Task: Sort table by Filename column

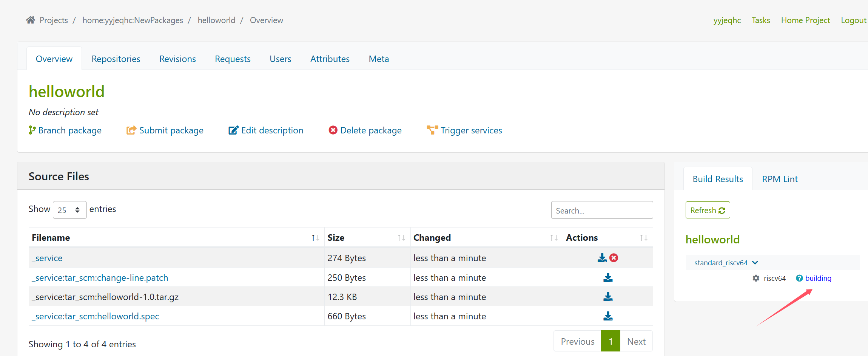Action: (315, 238)
